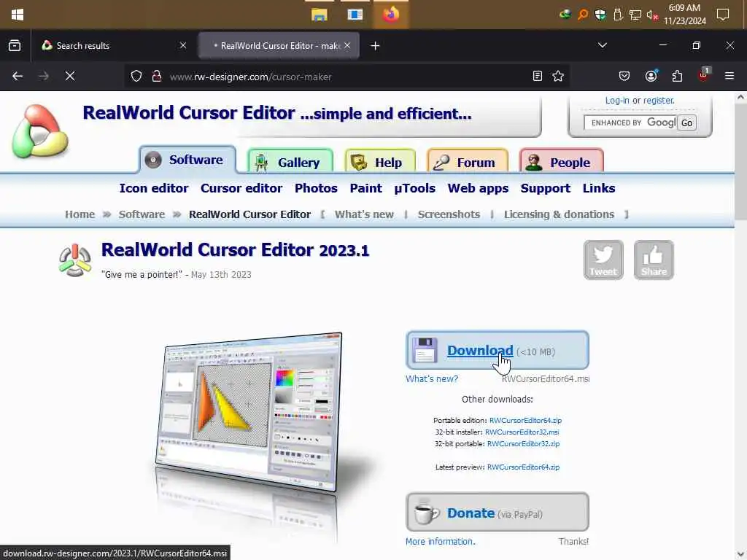Image resolution: width=747 pixels, height=560 pixels.
Task: Open the Extensions puzzle icon
Action: pyautogui.click(x=677, y=76)
